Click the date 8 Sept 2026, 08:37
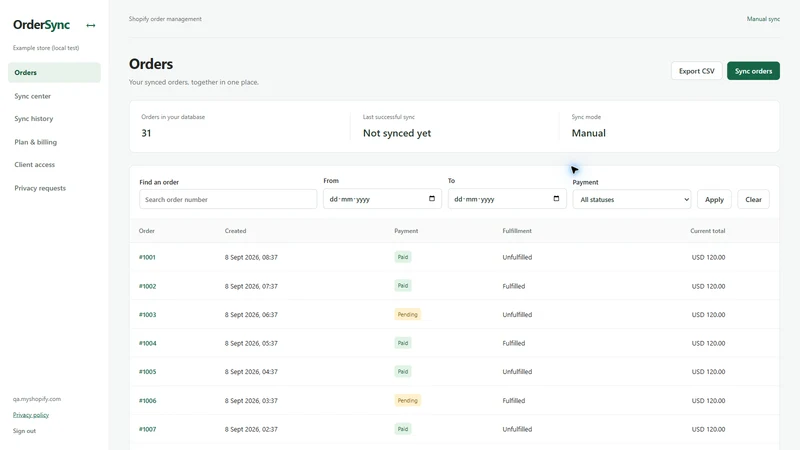The width and height of the screenshot is (800, 450). pyautogui.click(x=251, y=257)
